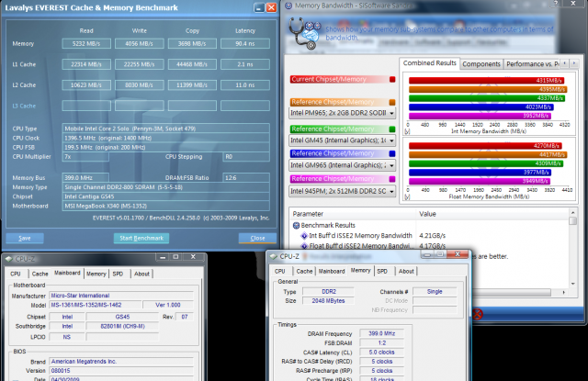The image size is (588, 381).
Task: Close the right CPU-Z Memory window
Action: 458,254
